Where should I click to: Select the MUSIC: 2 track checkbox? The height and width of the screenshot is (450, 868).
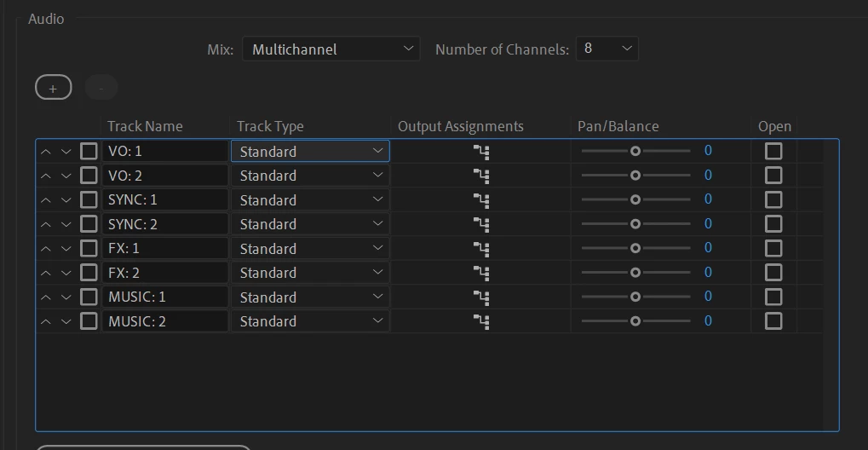[x=89, y=321]
